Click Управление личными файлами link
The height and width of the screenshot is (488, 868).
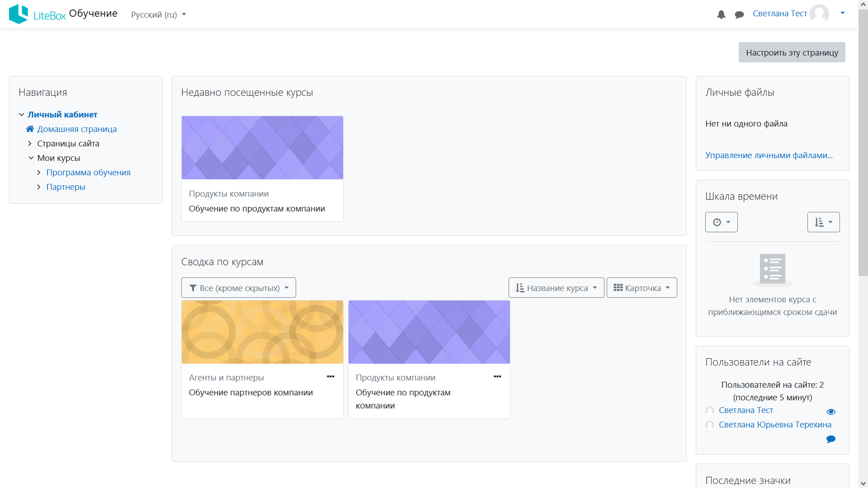pos(769,155)
